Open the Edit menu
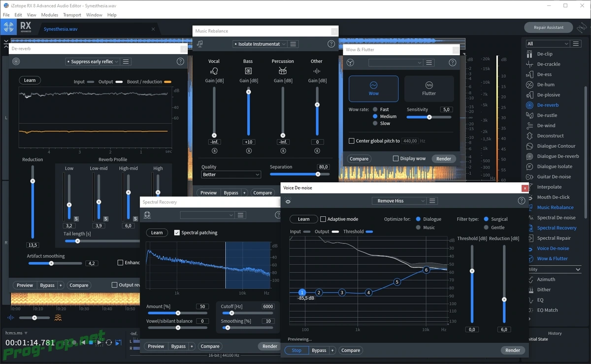Image resolution: width=591 pixels, height=364 pixels. click(18, 15)
